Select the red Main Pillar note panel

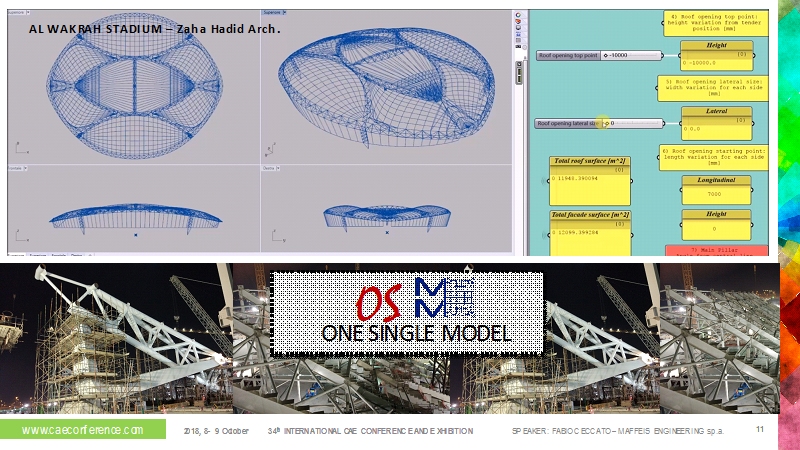(x=714, y=250)
